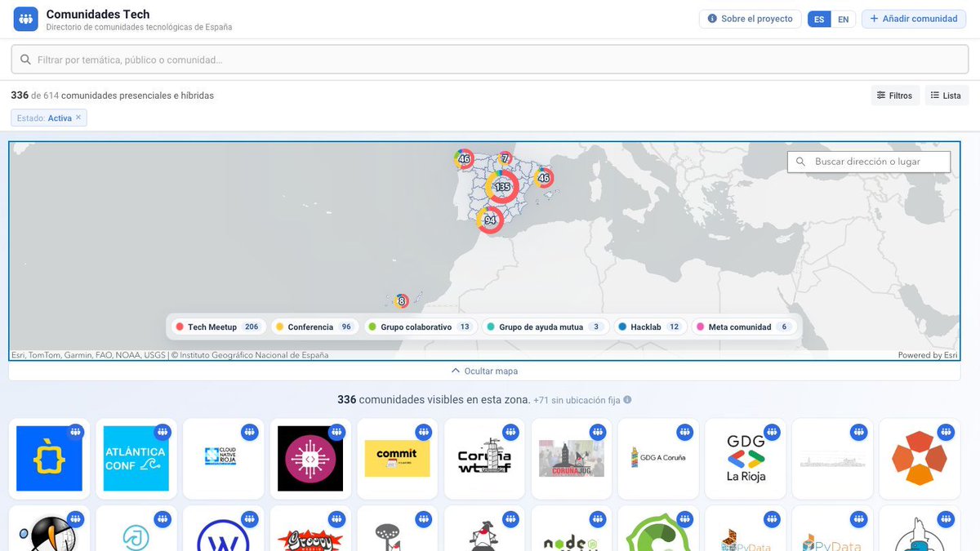Image resolution: width=980 pixels, height=551 pixels.
Task: Open the orange hexagon logo community card
Action: pos(920,459)
